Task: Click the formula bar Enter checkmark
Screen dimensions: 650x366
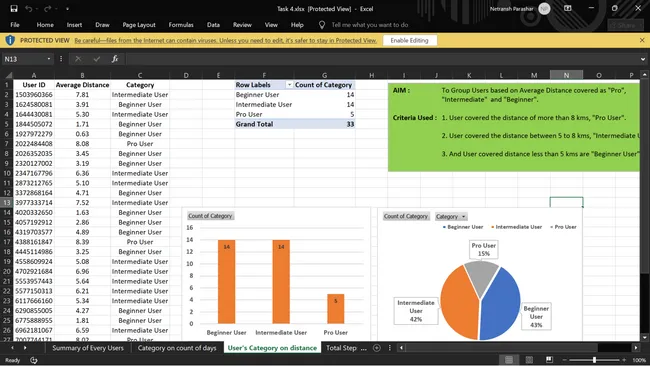Action: (x=97, y=59)
